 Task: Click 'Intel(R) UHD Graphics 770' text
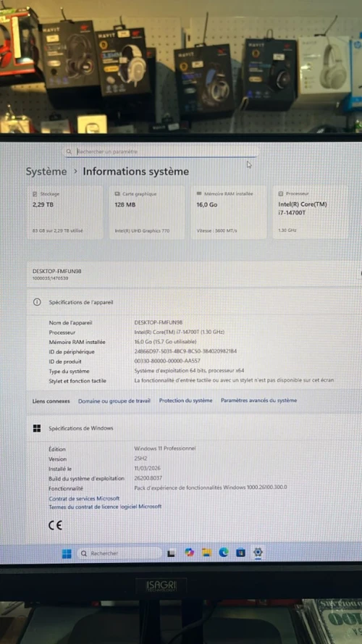(x=142, y=231)
